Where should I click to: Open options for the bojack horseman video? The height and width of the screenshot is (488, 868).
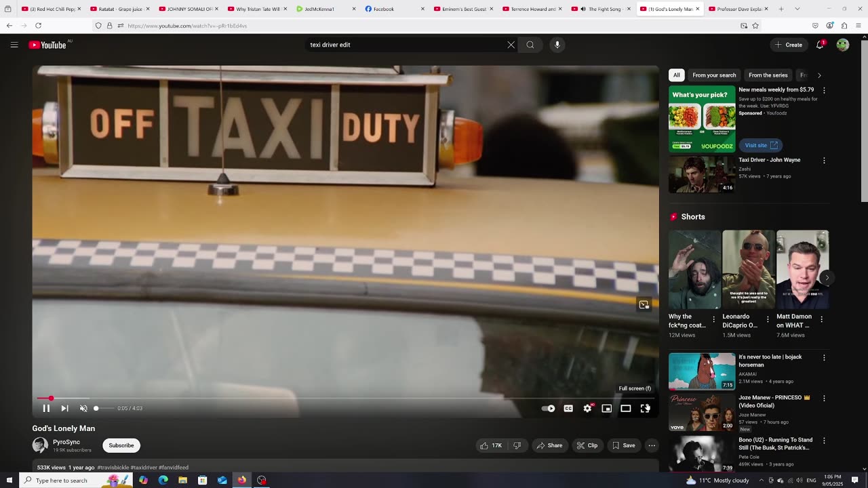(824, 357)
